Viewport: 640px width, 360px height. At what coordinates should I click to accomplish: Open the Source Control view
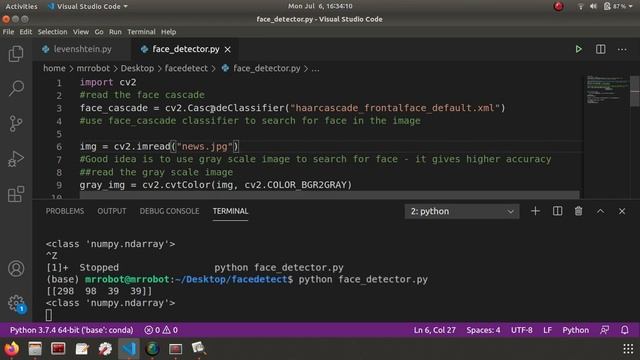click(x=16, y=123)
